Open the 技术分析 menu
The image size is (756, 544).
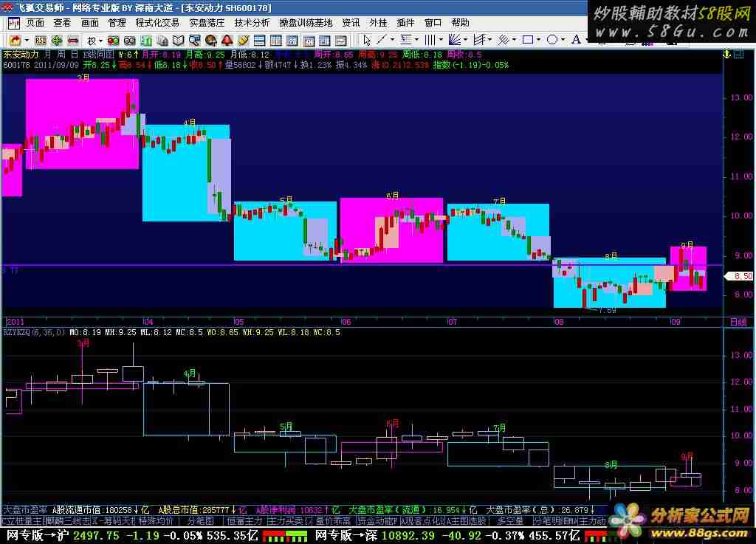[252, 23]
